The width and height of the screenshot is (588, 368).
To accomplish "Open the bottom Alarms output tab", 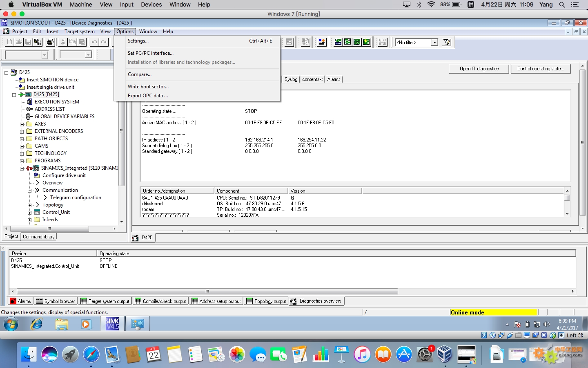I will (20, 301).
